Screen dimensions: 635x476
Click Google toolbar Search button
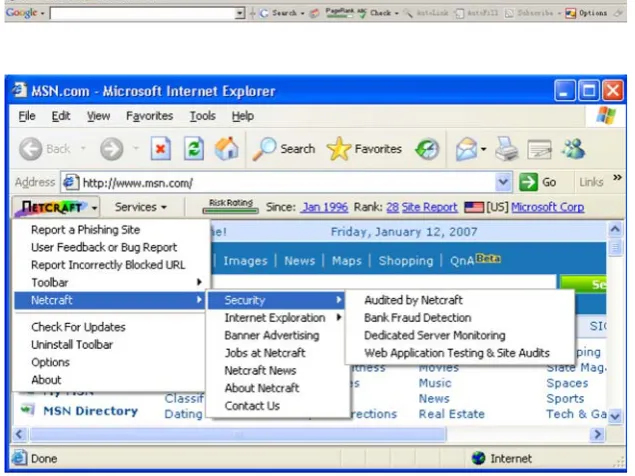[281, 13]
